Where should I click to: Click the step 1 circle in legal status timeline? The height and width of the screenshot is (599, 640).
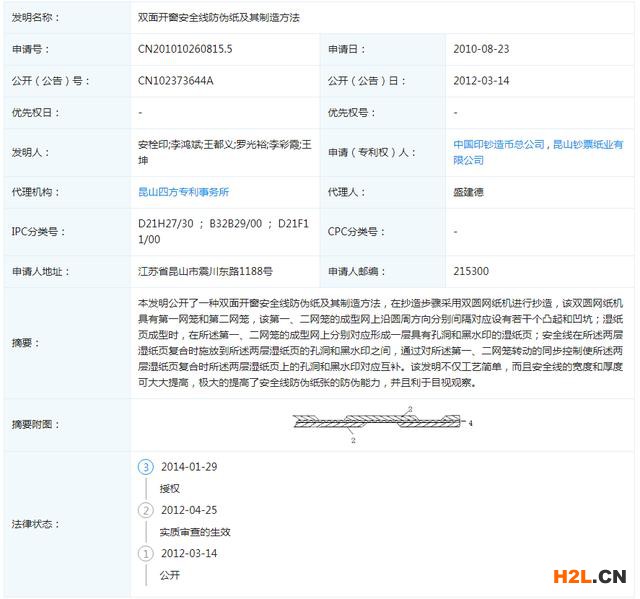[x=146, y=553]
